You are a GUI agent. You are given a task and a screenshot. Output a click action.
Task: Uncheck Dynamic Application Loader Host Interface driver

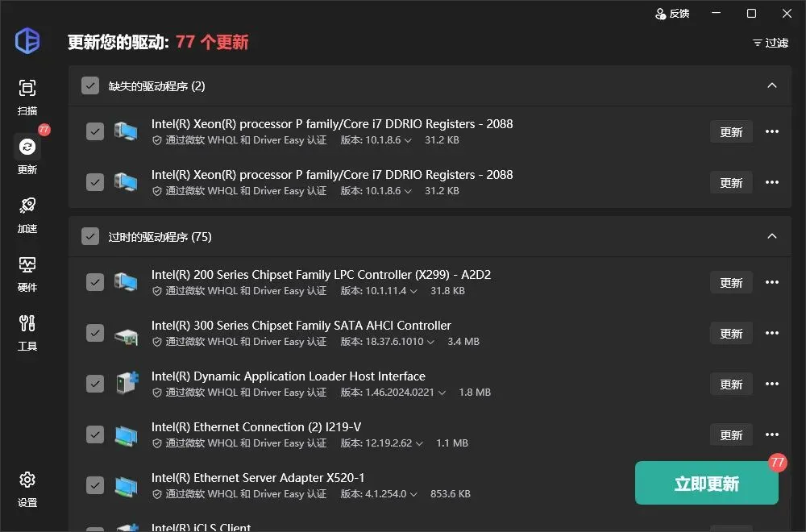click(95, 384)
